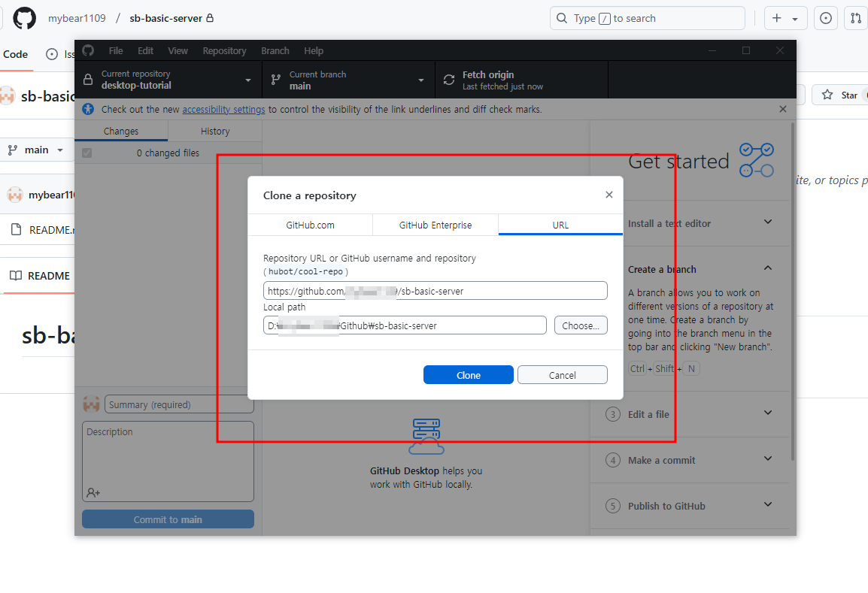Switch to the History tab
Viewport: 868px width, 593px height.
(x=215, y=131)
